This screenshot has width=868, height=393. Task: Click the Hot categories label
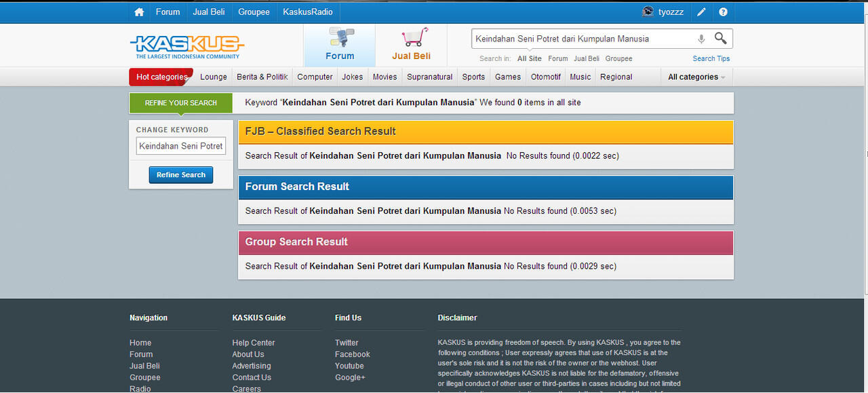click(x=161, y=77)
